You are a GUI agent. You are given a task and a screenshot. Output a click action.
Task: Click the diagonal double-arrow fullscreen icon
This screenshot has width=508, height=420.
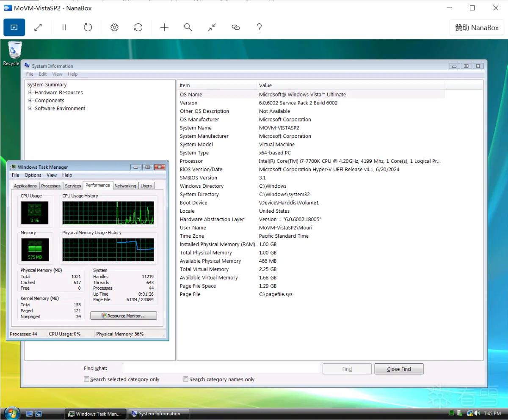pyautogui.click(x=38, y=27)
